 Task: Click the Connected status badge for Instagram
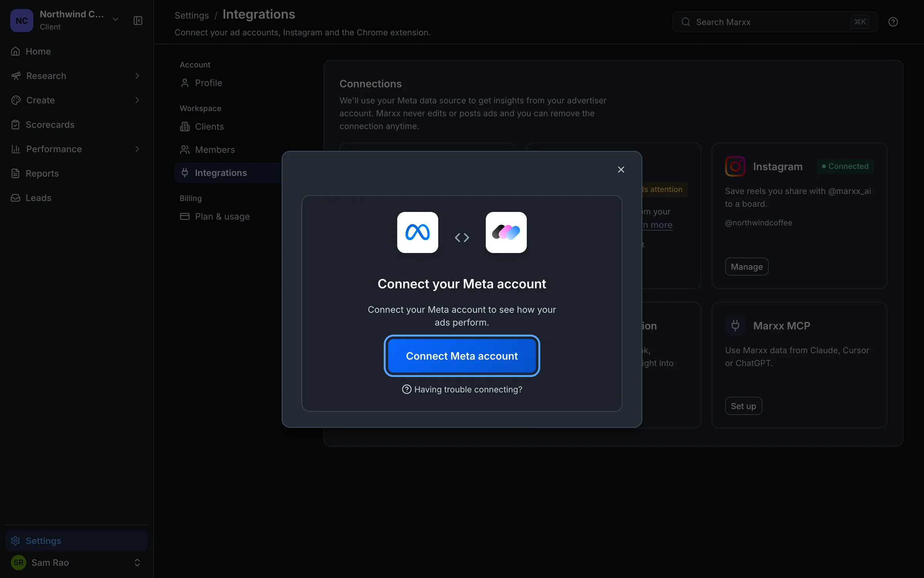845,166
